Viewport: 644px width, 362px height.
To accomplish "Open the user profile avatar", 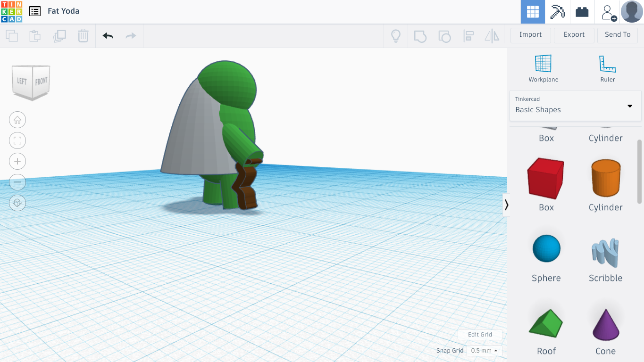I will click(632, 12).
